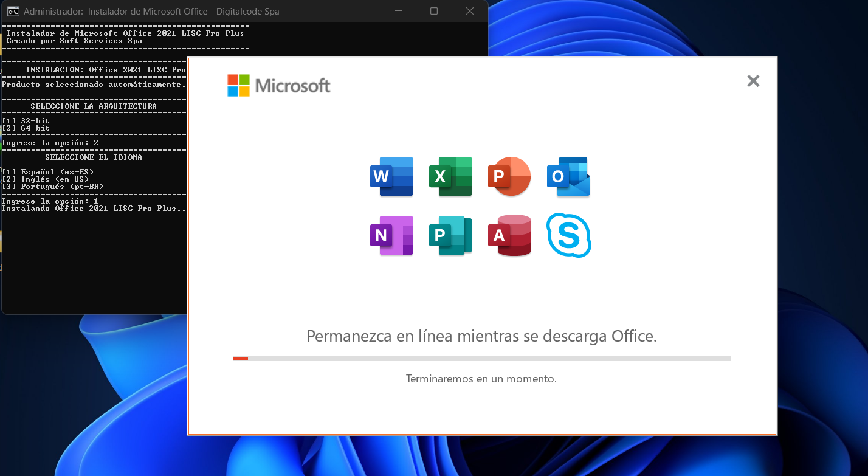Close the Office installer dialog

click(753, 81)
